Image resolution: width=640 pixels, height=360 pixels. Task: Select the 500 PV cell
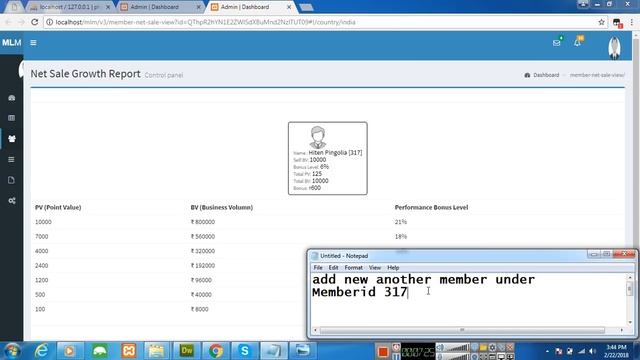pyautogui.click(x=40, y=295)
